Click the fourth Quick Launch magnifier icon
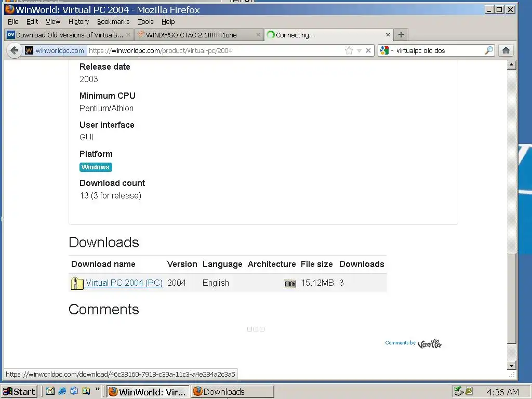Screen dimensions: 532x399 [86, 391]
